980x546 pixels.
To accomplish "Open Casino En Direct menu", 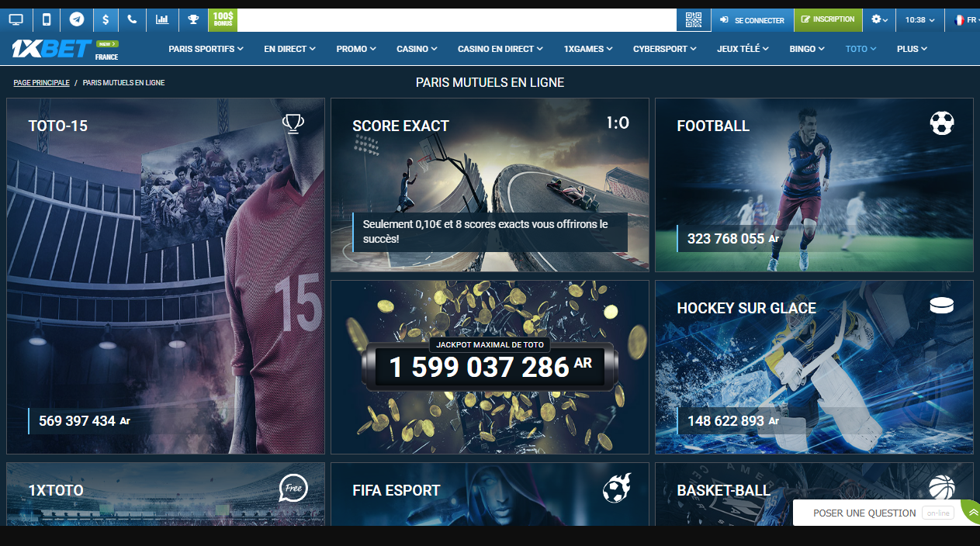I will (x=500, y=49).
